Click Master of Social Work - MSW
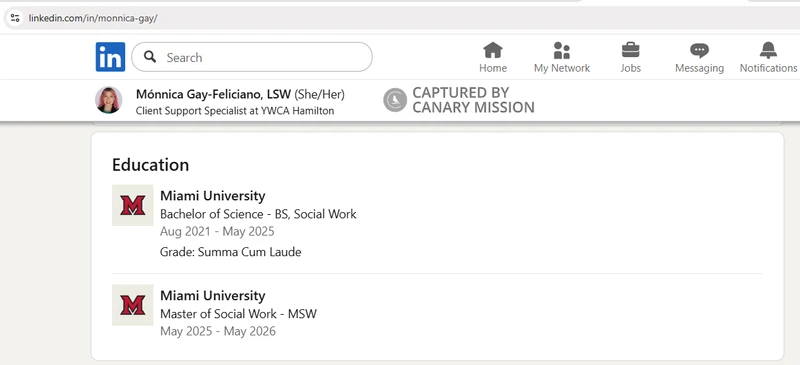The height and width of the screenshot is (365, 800). pos(238,314)
